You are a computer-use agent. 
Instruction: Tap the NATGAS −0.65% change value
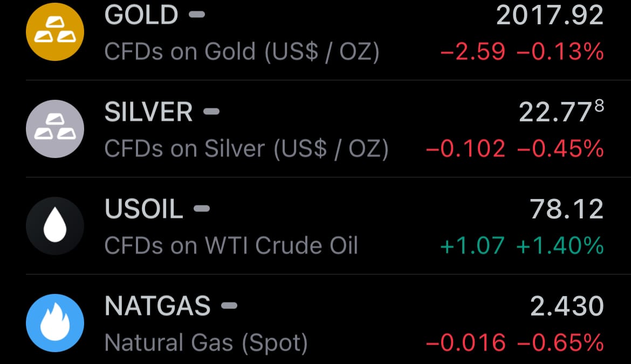[x=560, y=342]
